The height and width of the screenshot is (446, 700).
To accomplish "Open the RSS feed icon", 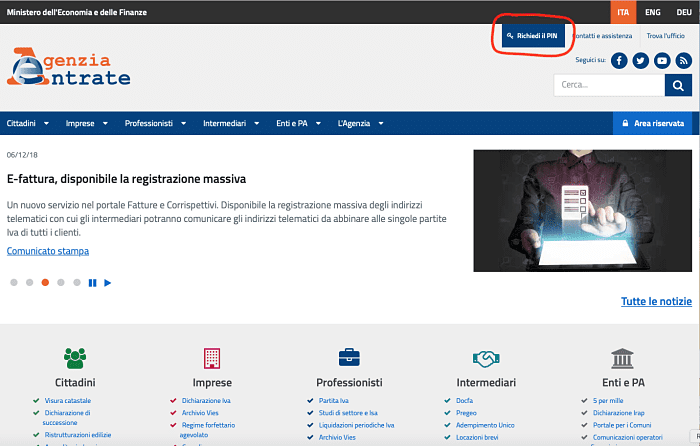I will (x=683, y=61).
